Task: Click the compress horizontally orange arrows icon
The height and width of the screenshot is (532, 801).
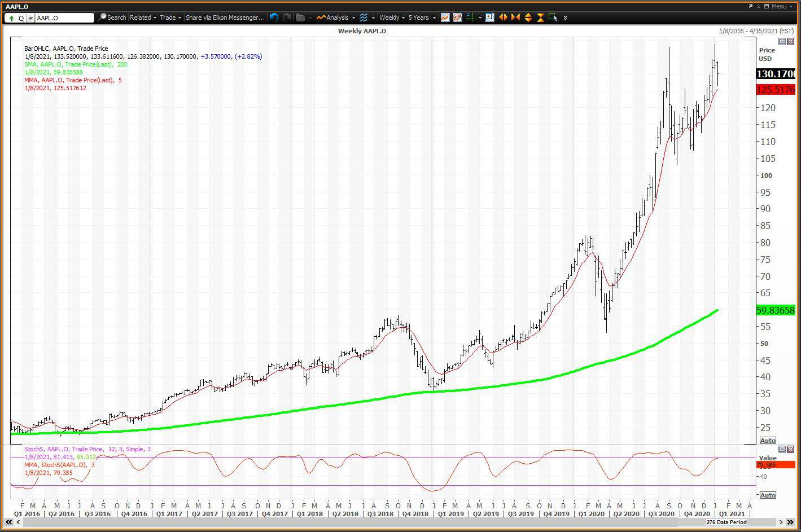Action: [x=515, y=17]
